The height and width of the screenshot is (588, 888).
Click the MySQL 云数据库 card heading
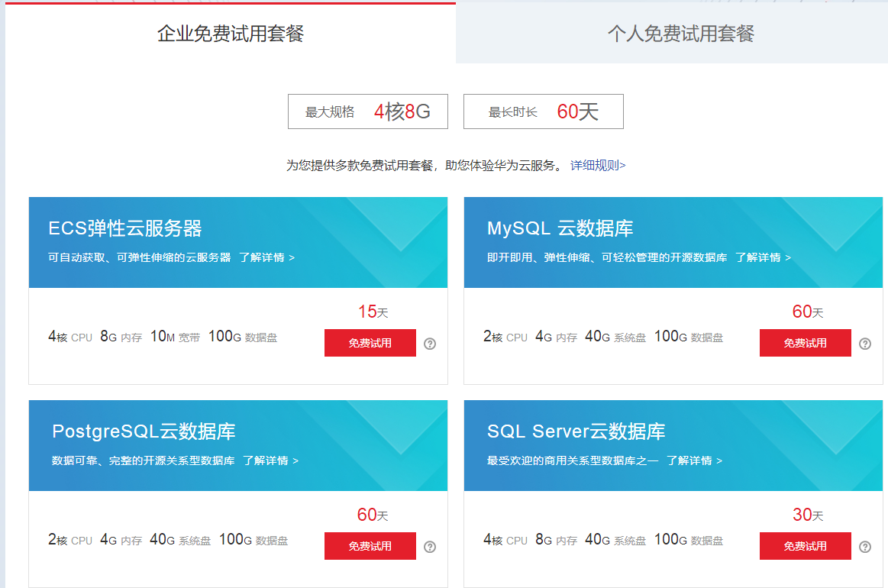[560, 228]
